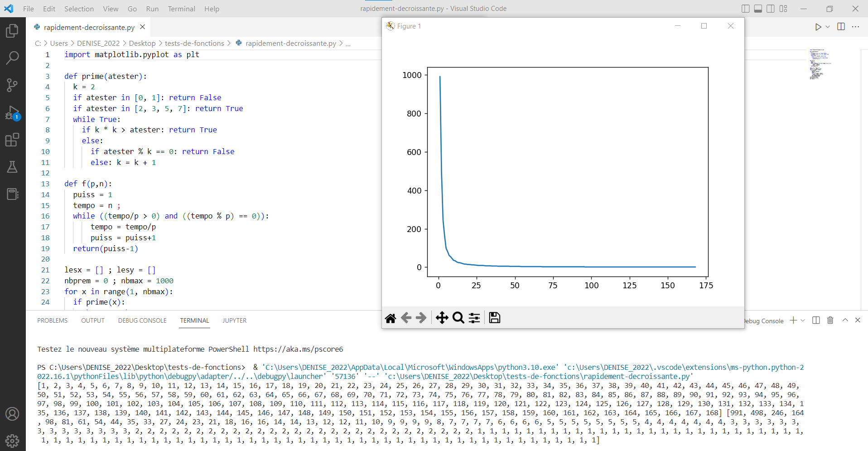Open the Explorer view in activity bar
The height and width of the screenshot is (451, 868).
click(12, 31)
